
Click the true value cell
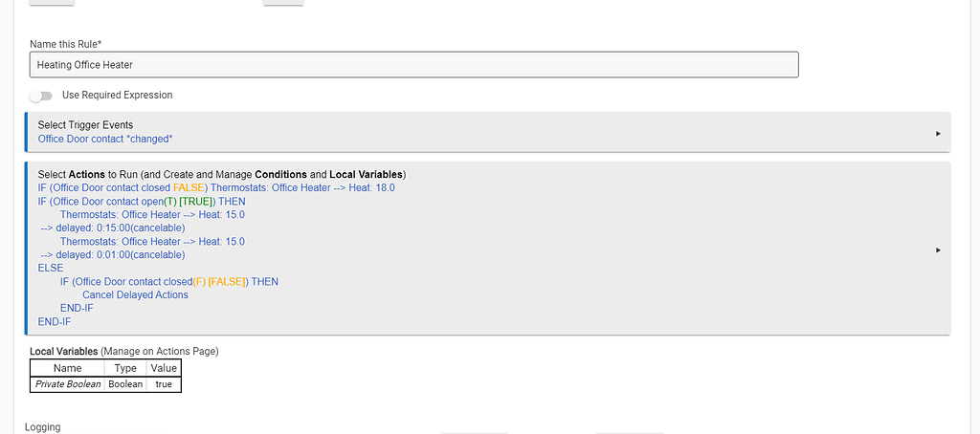click(164, 384)
